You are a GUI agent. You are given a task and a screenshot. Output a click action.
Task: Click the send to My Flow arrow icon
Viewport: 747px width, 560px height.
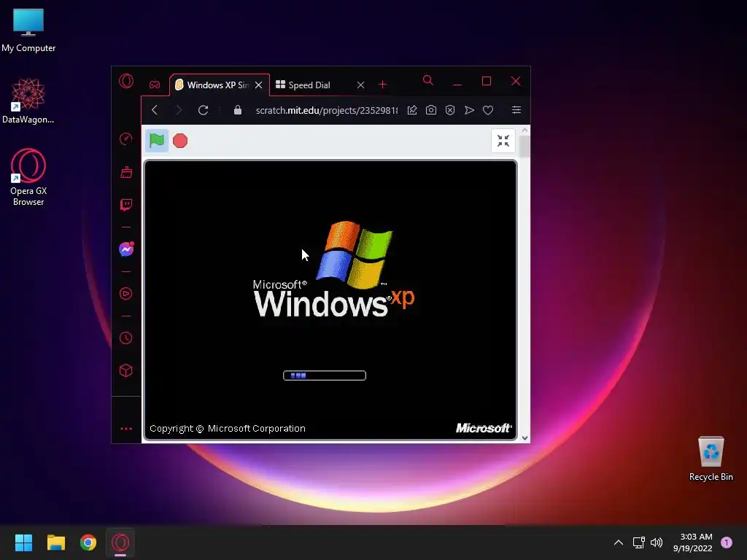pos(469,110)
